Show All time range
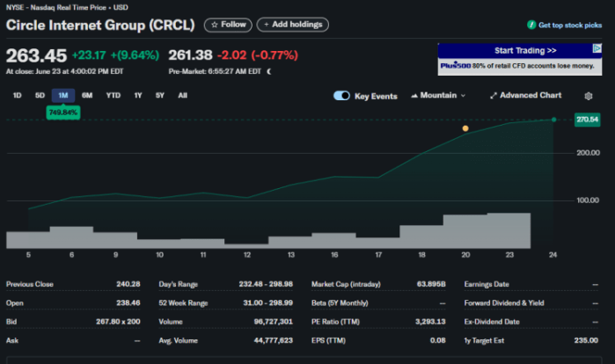This screenshot has width=615, height=364. pyautogui.click(x=182, y=96)
